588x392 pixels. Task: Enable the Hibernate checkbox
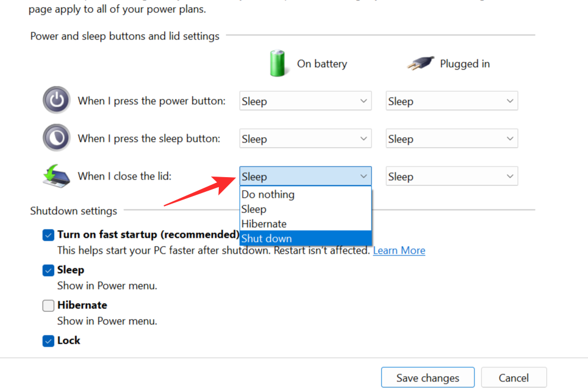pos(48,305)
